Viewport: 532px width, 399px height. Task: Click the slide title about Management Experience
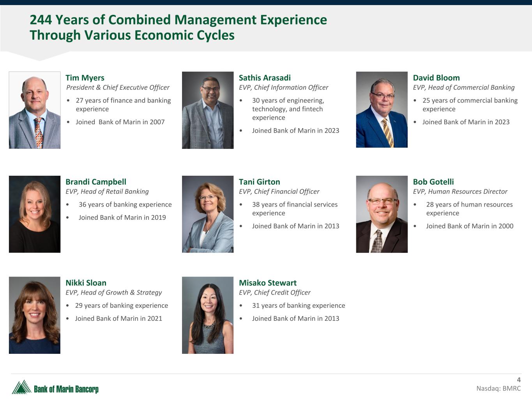tap(178, 27)
